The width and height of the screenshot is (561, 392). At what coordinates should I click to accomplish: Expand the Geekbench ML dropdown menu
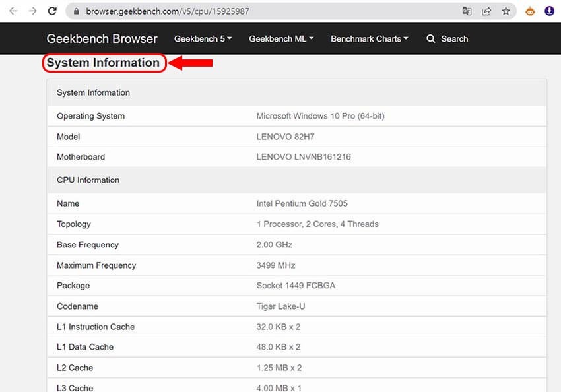click(281, 39)
